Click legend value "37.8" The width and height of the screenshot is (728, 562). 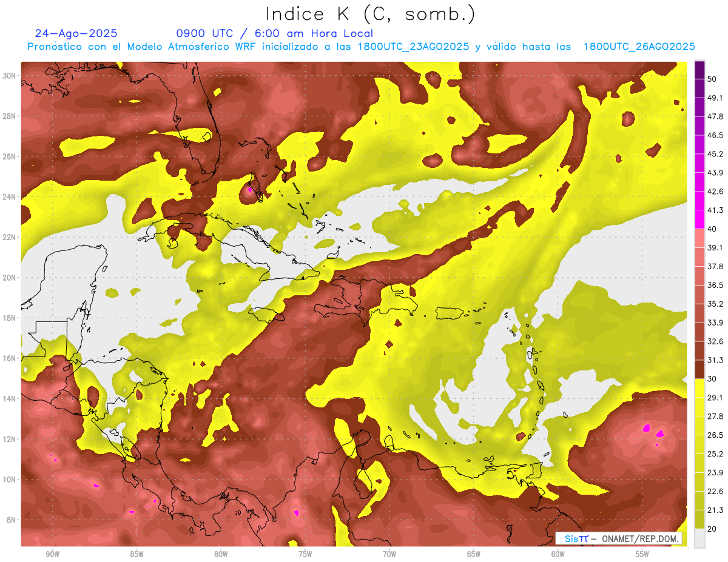[x=715, y=266]
